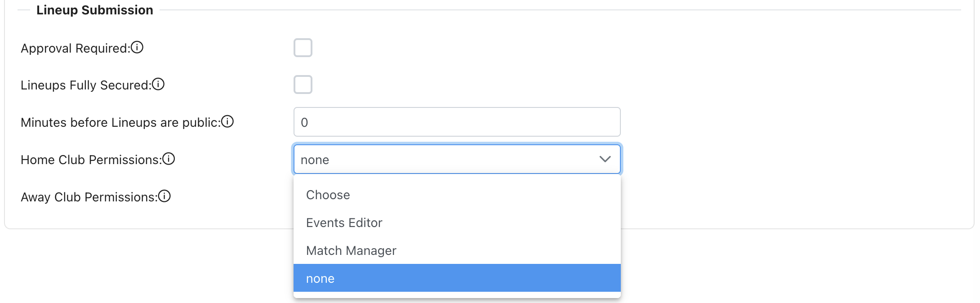This screenshot has width=980, height=303.
Task: Show info for Minutes before Lineups are public
Action: 227,121
